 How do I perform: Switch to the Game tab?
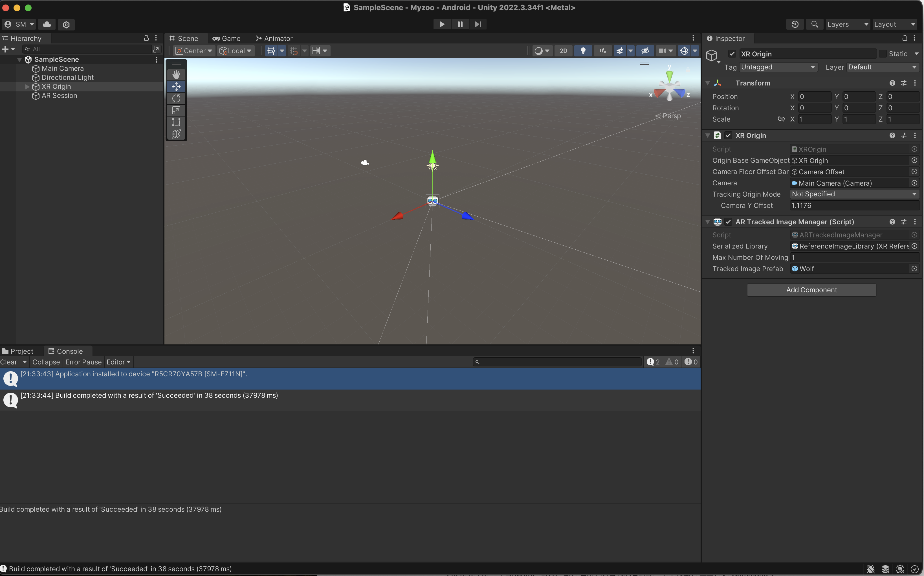(226, 38)
